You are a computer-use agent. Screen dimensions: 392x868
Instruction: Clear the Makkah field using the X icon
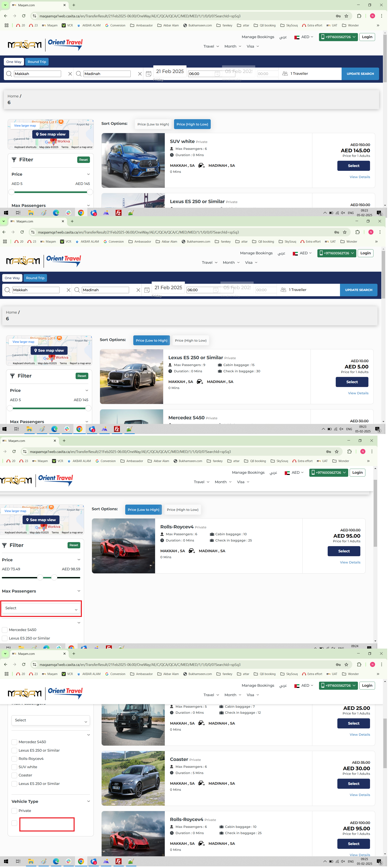point(70,73)
